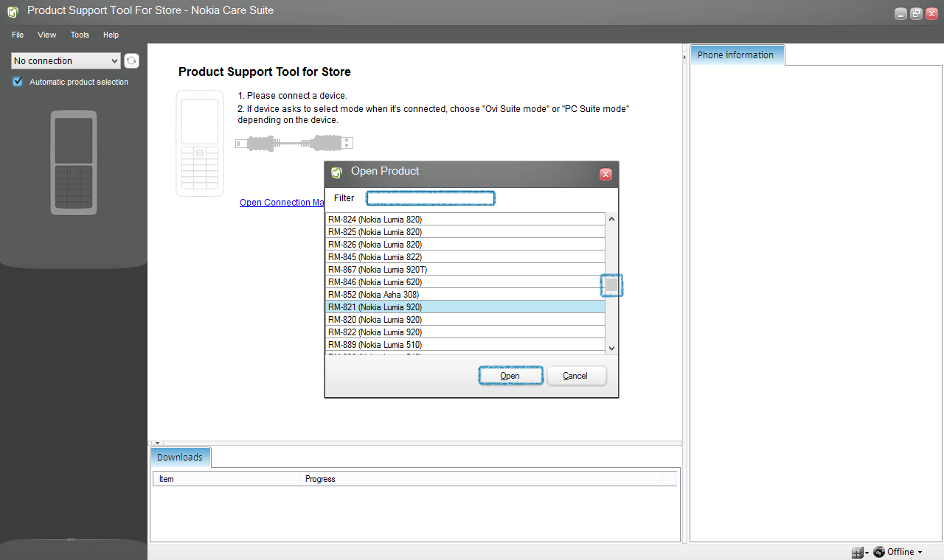Collapse the Downloads panel with small arrow
The height and width of the screenshot is (560, 944).
[157, 444]
